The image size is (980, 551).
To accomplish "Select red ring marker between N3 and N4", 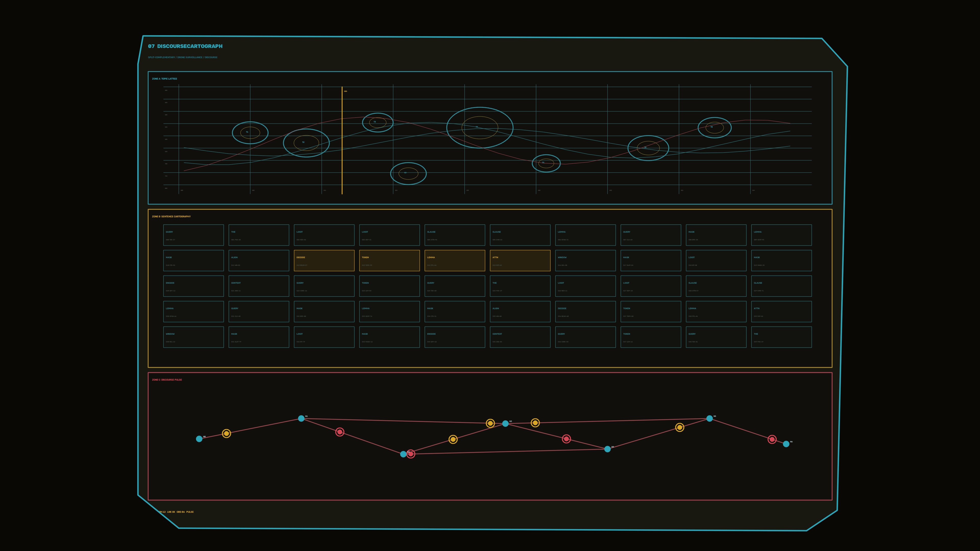I will (x=566, y=439).
